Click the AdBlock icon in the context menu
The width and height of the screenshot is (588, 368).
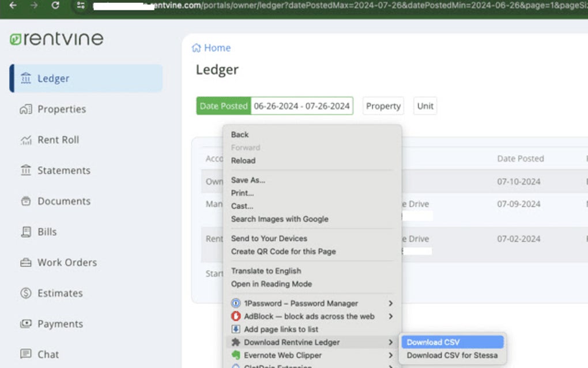point(236,316)
